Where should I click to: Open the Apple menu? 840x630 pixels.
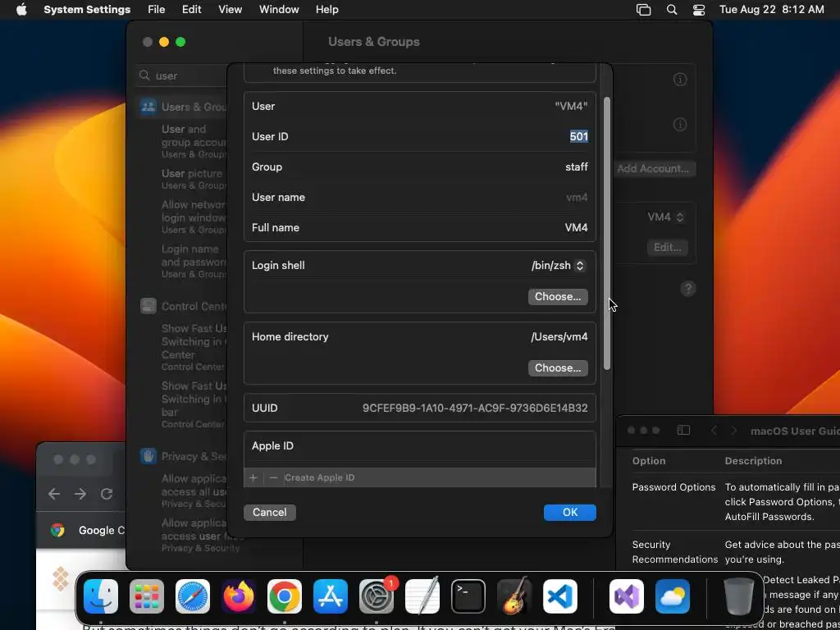21,10
